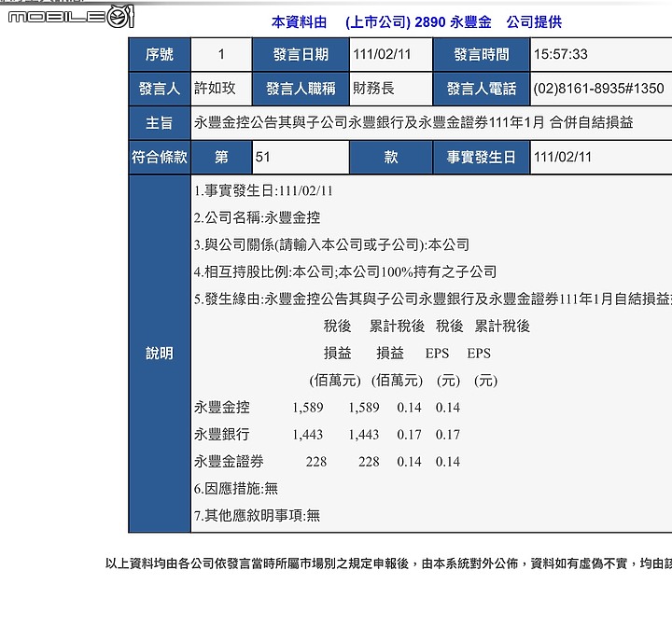Screen dimensions: 672x626
Task: Select phone number (02)8161-8935#1350
Action: click(598, 89)
